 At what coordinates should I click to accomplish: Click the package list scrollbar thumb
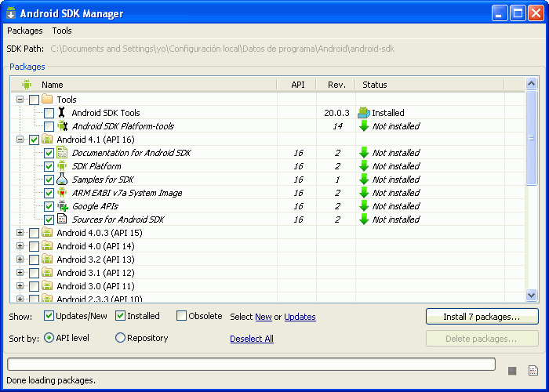[531, 137]
